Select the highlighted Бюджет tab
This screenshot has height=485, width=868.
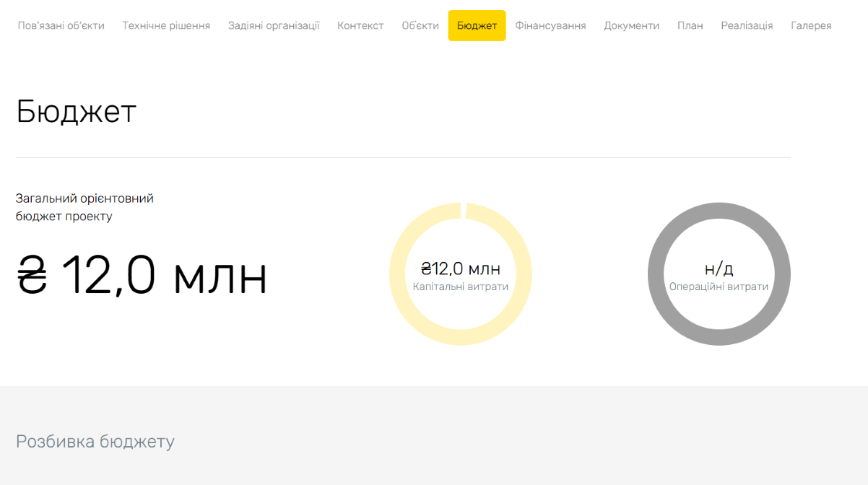pyautogui.click(x=477, y=25)
